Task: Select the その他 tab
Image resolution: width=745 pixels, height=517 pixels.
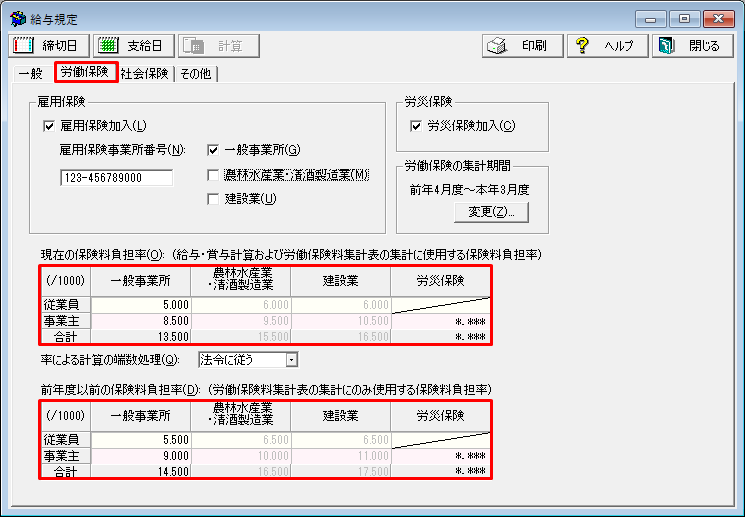Action: pos(197,73)
